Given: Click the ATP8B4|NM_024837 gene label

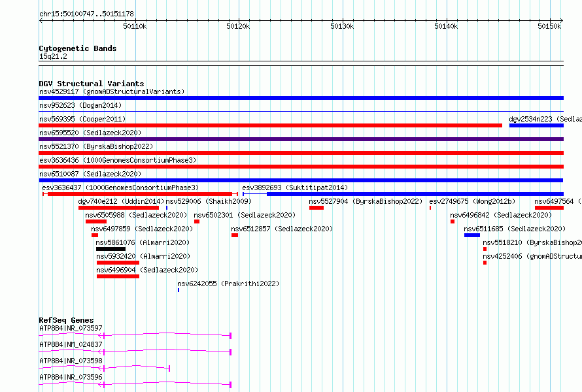Looking at the screenshot, I should click(x=71, y=344).
